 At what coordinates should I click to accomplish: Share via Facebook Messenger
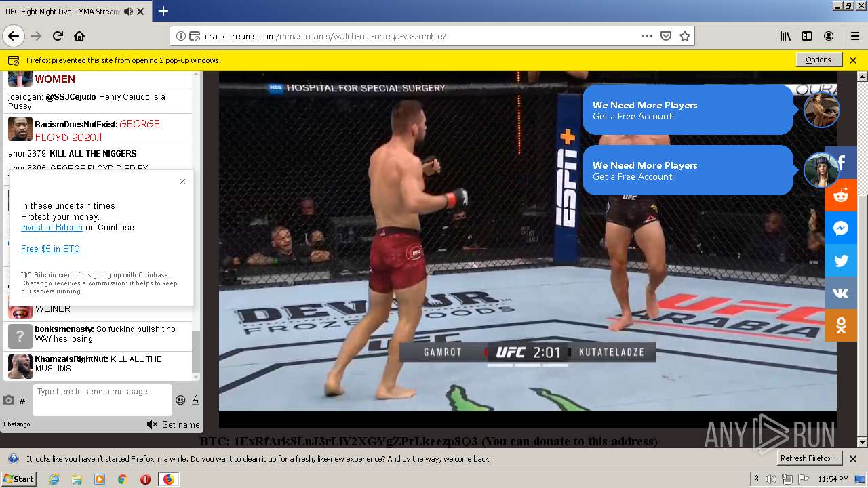coord(841,228)
